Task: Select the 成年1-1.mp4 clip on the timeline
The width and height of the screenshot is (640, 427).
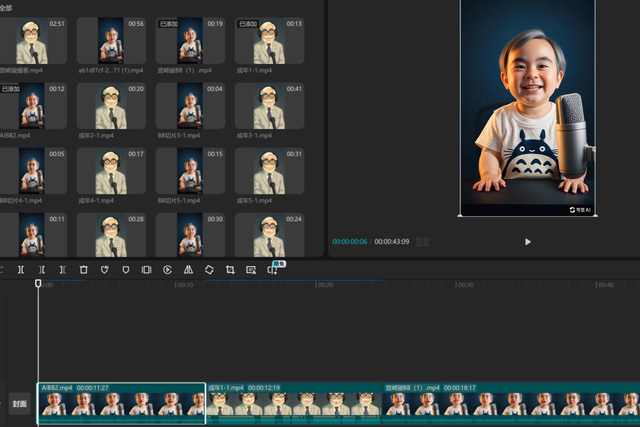Action: [294, 403]
